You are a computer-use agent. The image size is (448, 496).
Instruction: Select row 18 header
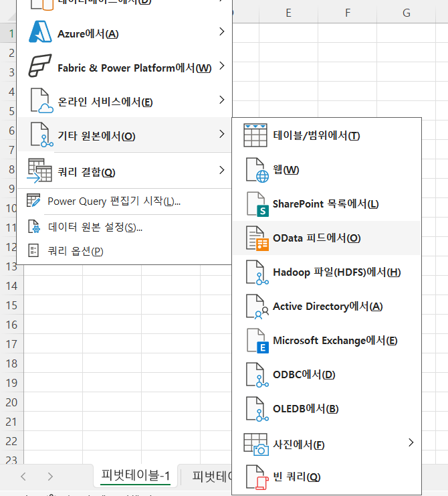point(11,363)
